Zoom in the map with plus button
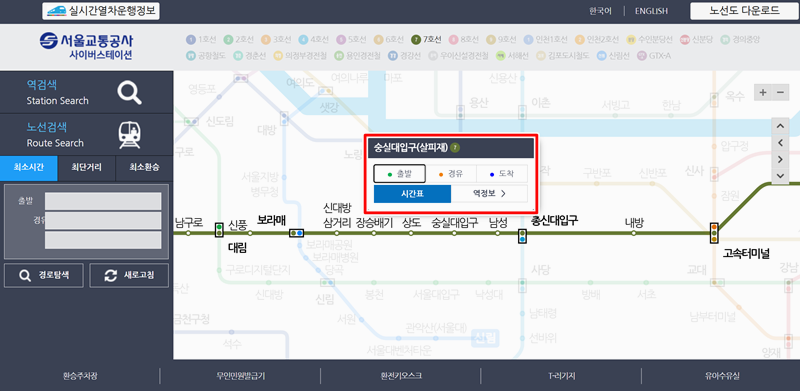This screenshot has height=391, width=800. point(763,92)
